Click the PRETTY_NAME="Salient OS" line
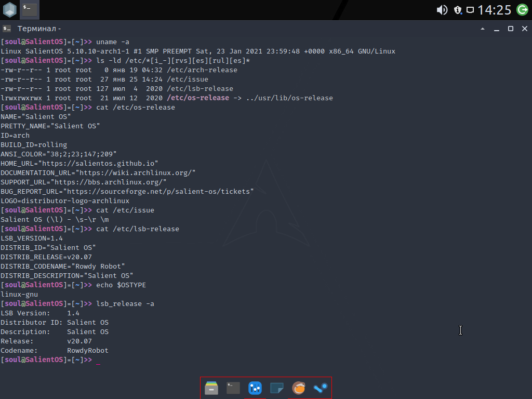The width and height of the screenshot is (532, 399). click(50, 126)
